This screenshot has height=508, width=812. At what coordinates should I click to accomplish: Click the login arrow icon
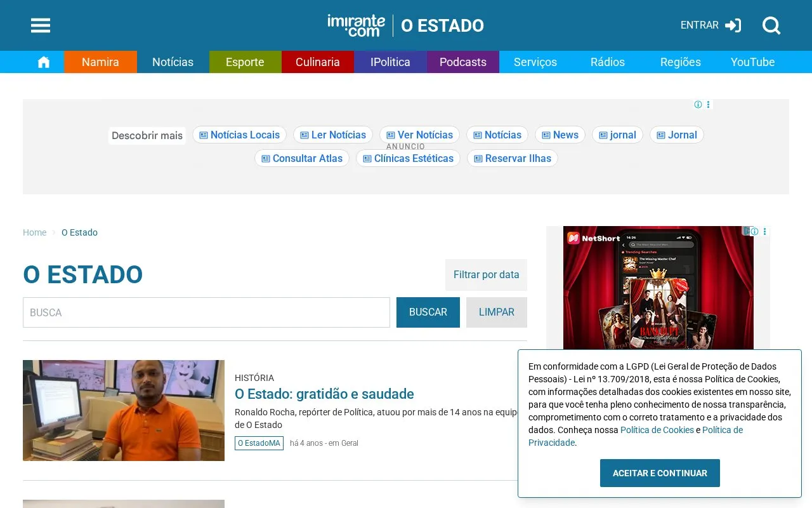coord(733,25)
